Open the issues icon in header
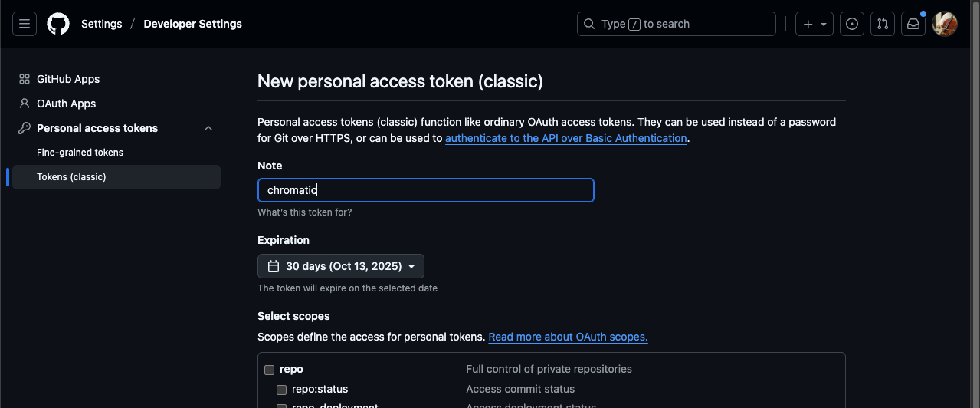980x408 pixels. (851, 24)
